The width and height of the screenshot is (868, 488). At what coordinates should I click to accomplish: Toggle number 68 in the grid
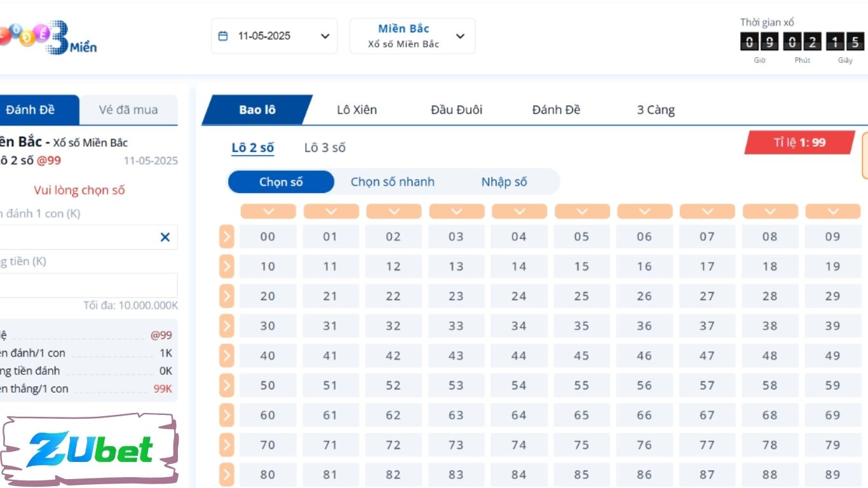770,415
